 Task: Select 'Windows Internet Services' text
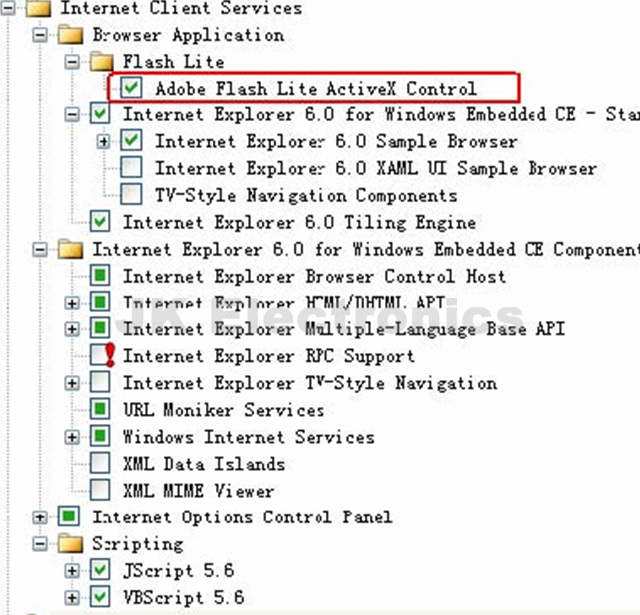(x=249, y=437)
